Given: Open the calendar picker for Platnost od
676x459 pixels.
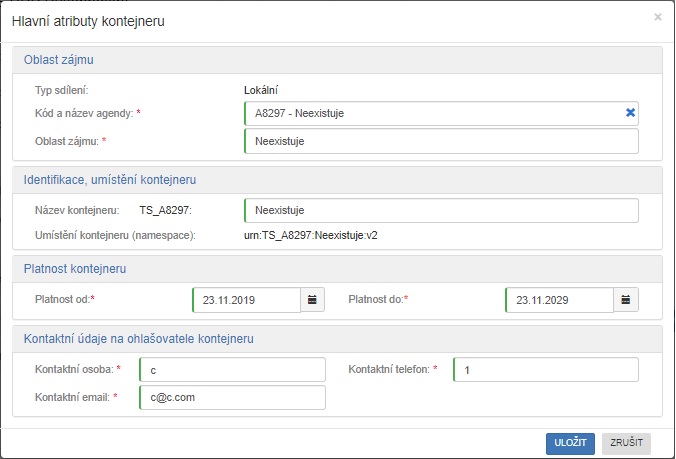Looking at the screenshot, I should point(312,300).
